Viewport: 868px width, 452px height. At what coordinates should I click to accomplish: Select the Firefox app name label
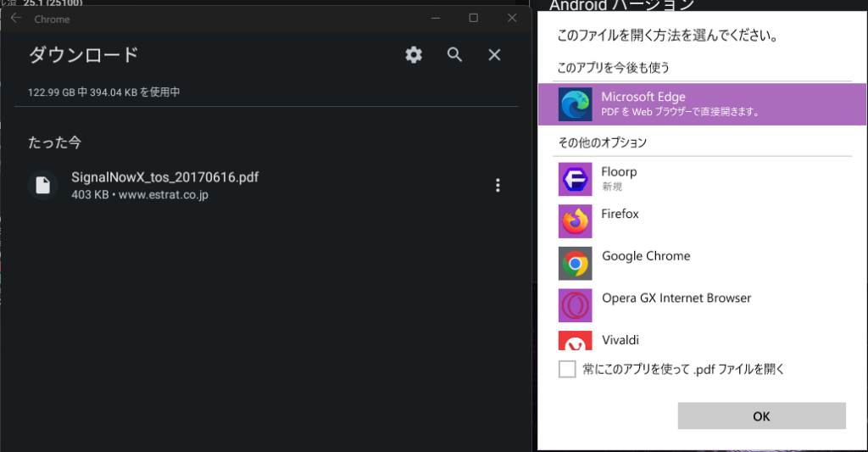tap(620, 214)
